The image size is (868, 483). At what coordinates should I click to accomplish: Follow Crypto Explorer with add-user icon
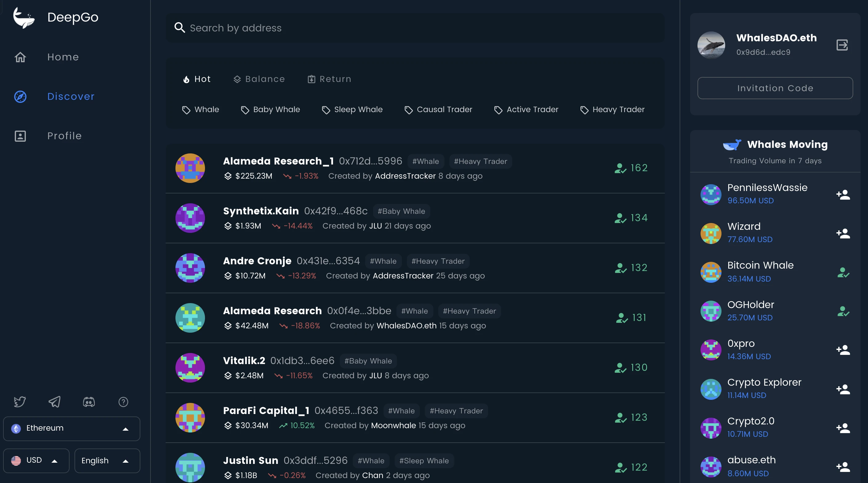click(x=843, y=389)
